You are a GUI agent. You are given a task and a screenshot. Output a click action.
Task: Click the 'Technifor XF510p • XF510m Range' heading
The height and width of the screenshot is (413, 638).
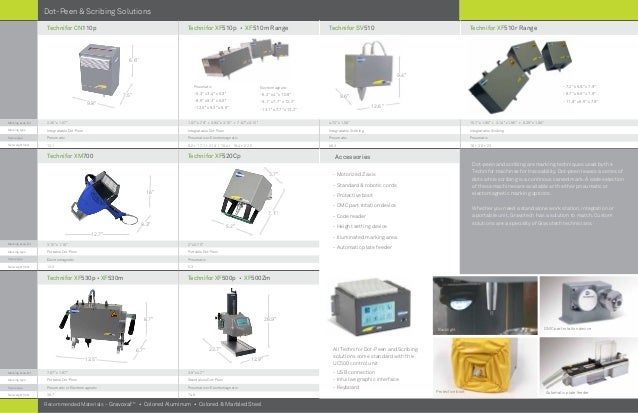coord(238,28)
